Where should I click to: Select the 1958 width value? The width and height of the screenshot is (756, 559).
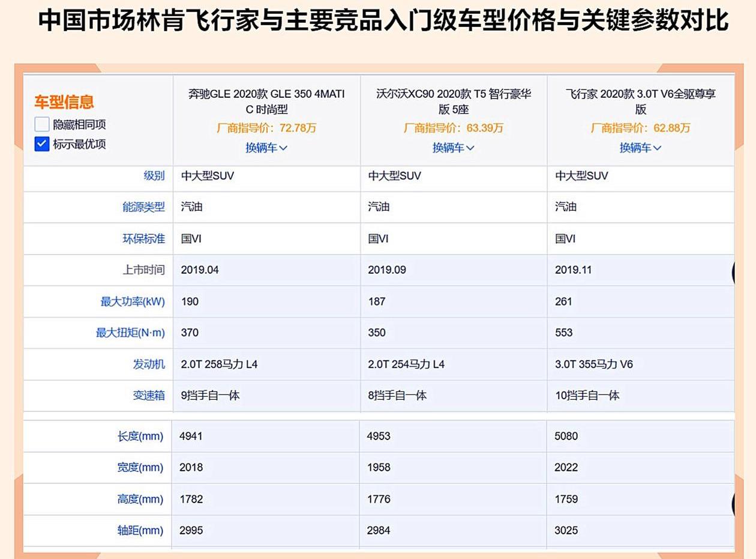(x=379, y=467)
